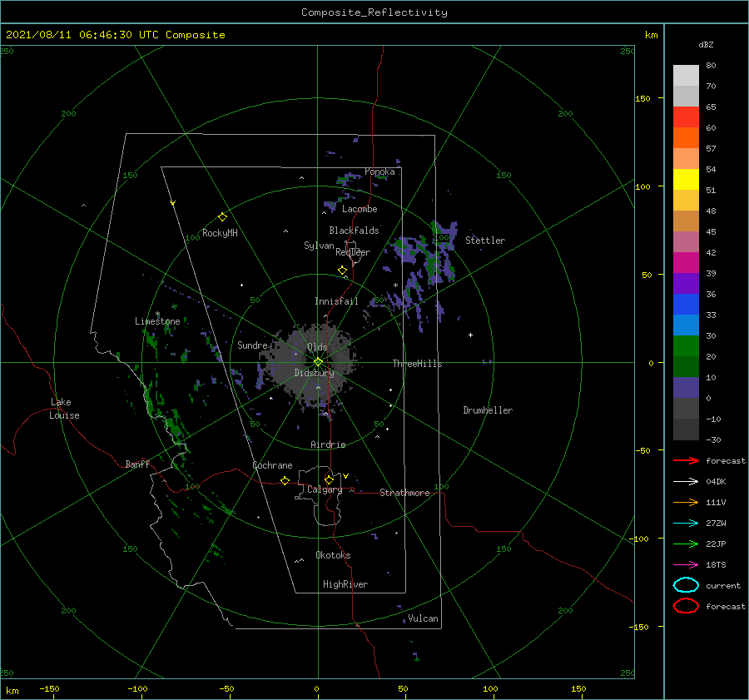Click the -150 tick on bottom km axis

[49, 688]
